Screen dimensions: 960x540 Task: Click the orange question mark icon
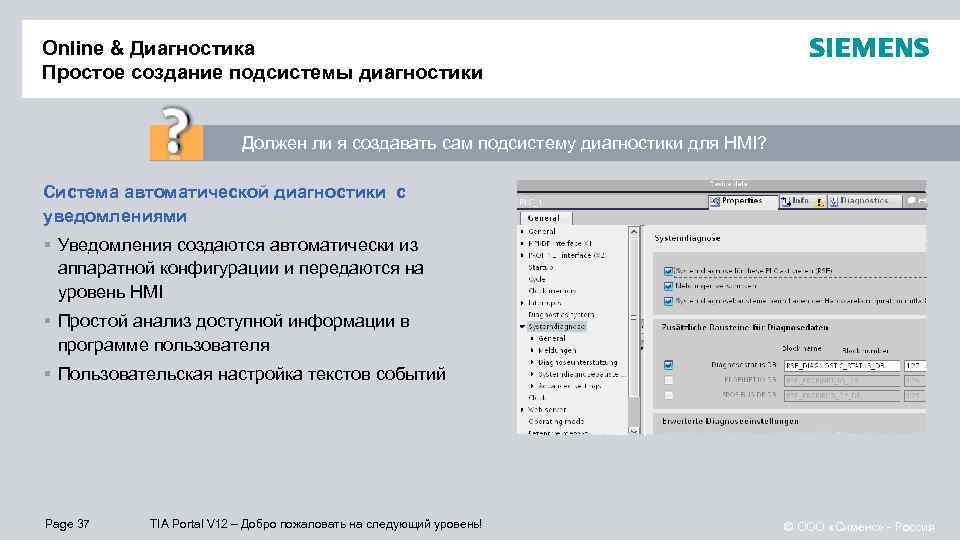(x=176, y=133)
